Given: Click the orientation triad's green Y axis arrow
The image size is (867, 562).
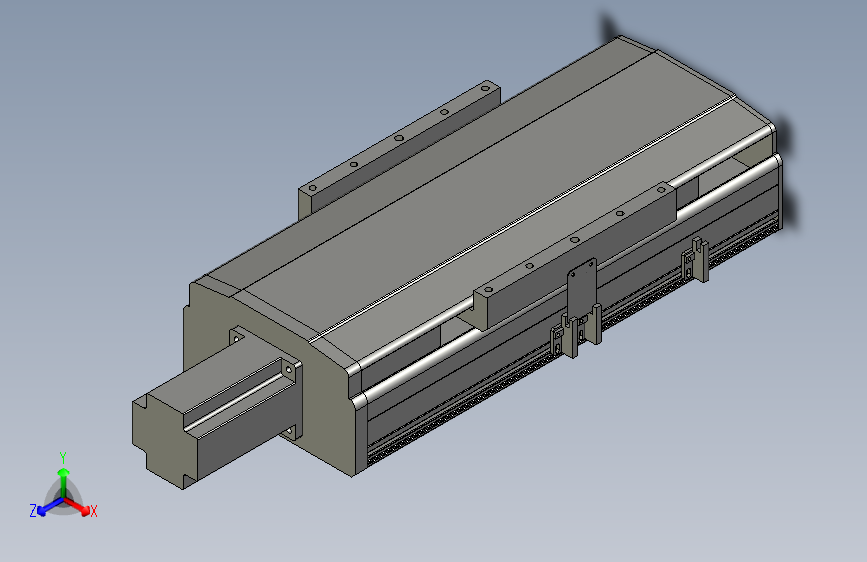Looking at the screenshot, I should 64,482.
